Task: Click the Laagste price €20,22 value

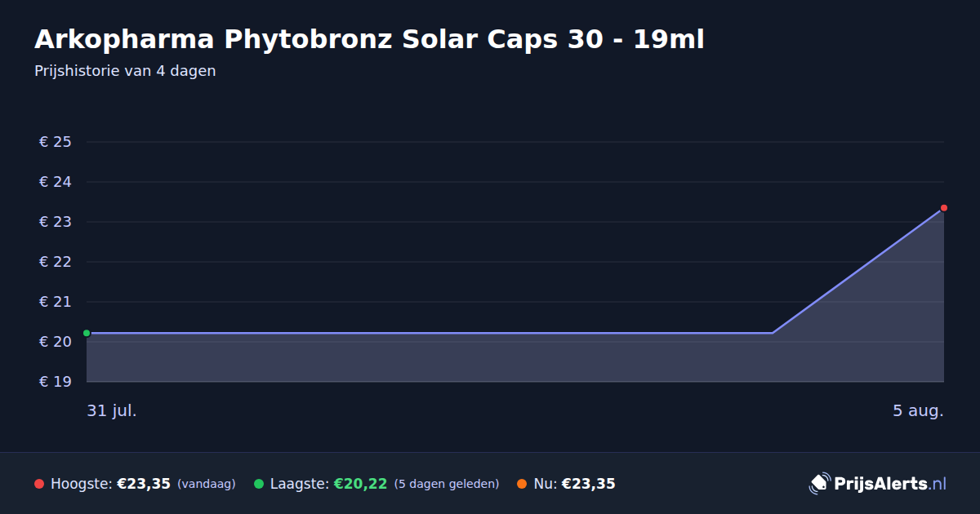Action: pos(360,484)
